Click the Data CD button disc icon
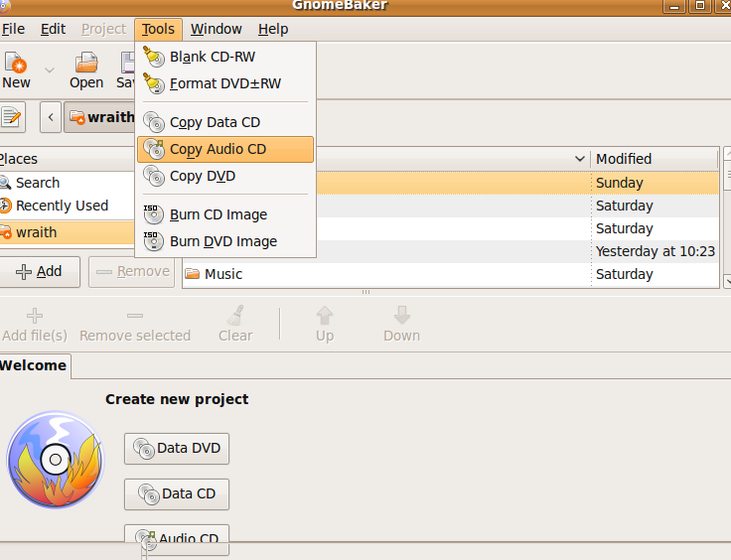 [149, 494]
